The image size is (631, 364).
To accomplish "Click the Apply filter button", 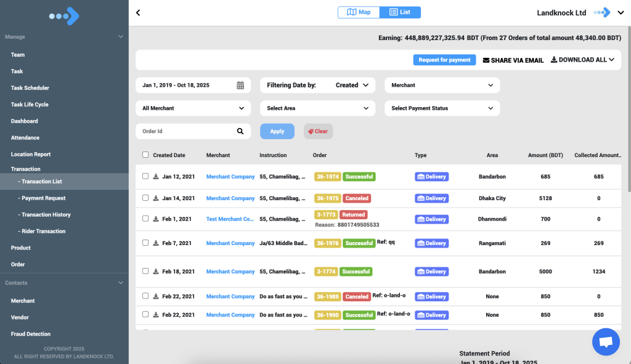I will tap(277, 131).
